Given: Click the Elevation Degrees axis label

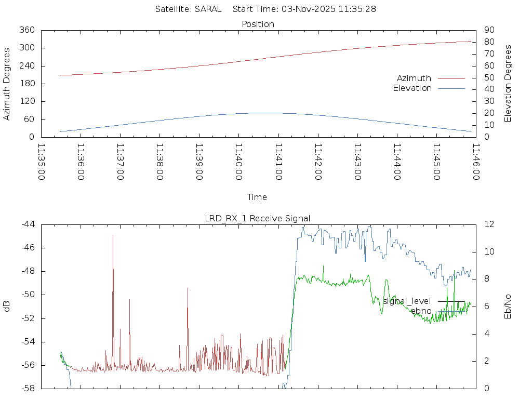Looking at the screenshot, I should 508,84.
